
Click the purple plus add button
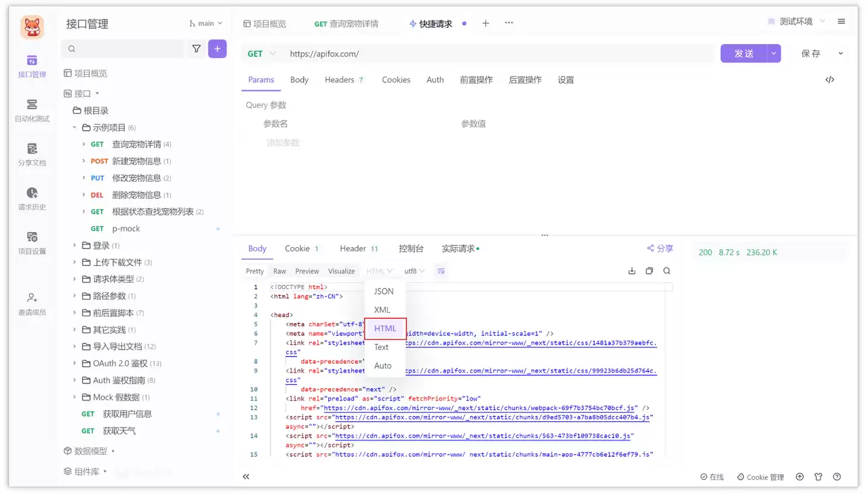pos(217,49)
